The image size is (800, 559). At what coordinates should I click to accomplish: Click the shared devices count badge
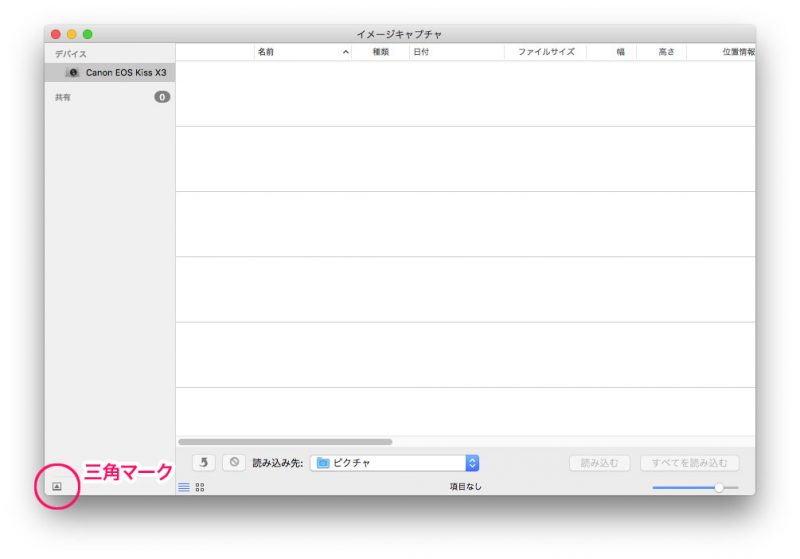point(162,97)
